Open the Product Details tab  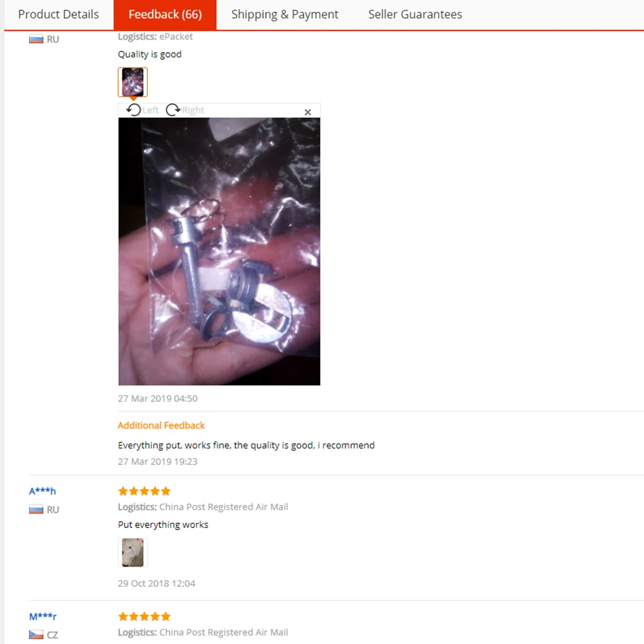(59, 14)
